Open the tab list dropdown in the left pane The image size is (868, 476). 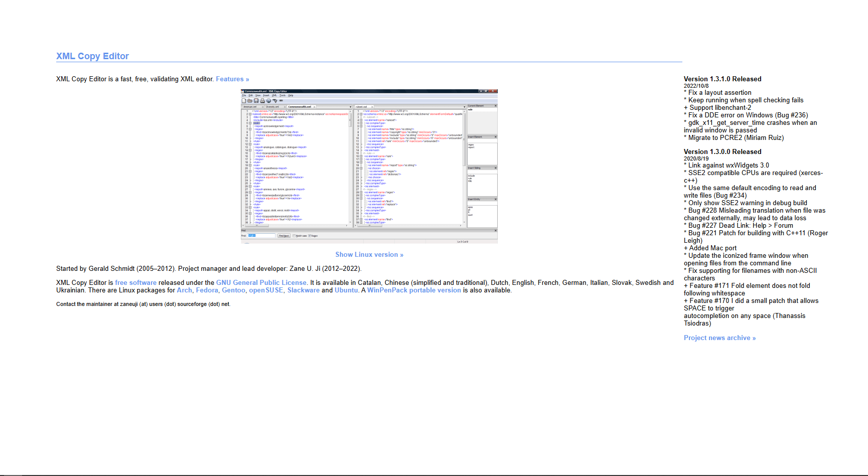351,107
